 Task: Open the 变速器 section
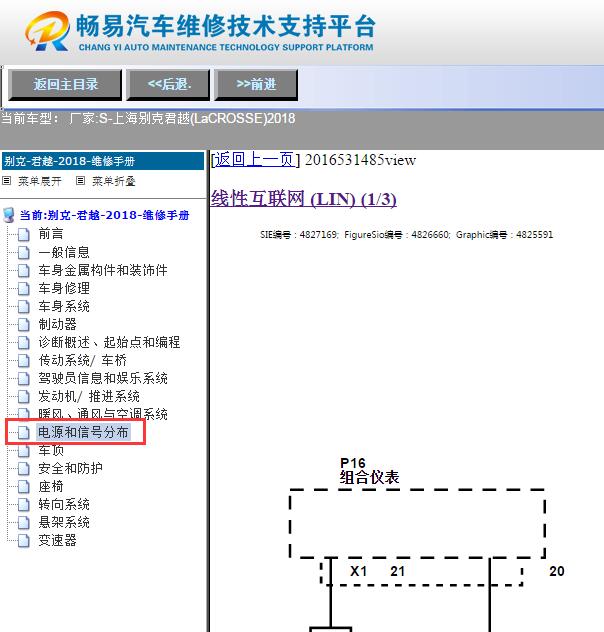(x=57, y=540)
